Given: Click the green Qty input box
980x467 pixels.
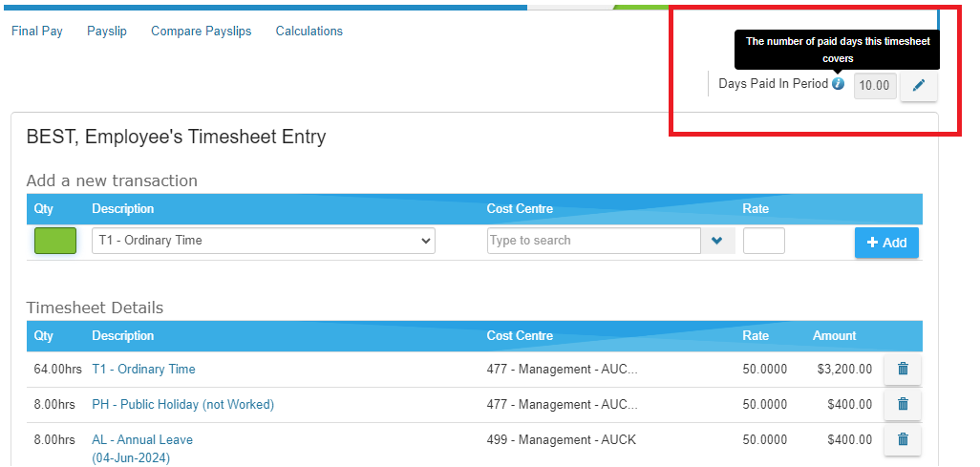Looking at the screenshot, I should (55, 241).
